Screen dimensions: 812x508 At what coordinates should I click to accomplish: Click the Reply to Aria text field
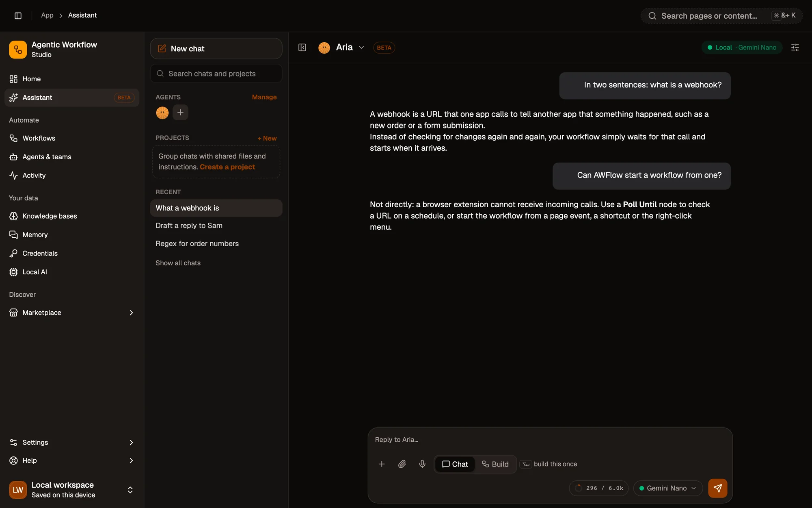[550, 440]
